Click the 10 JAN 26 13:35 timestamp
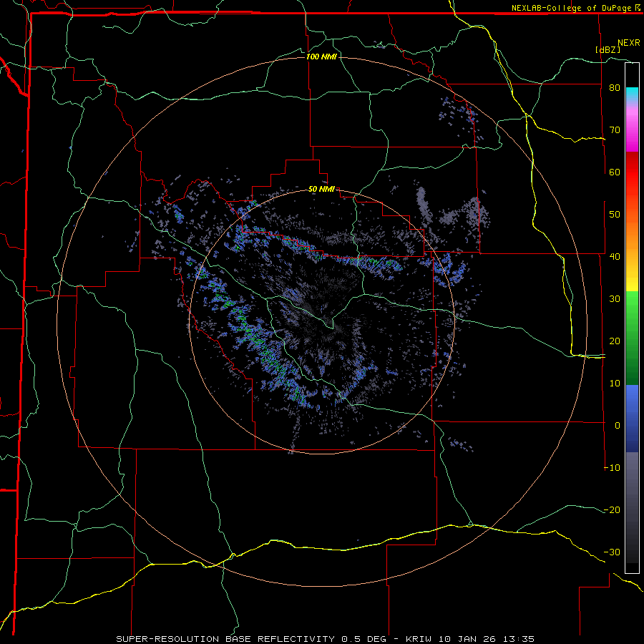 pyautogui.click(x=487, y=639)
